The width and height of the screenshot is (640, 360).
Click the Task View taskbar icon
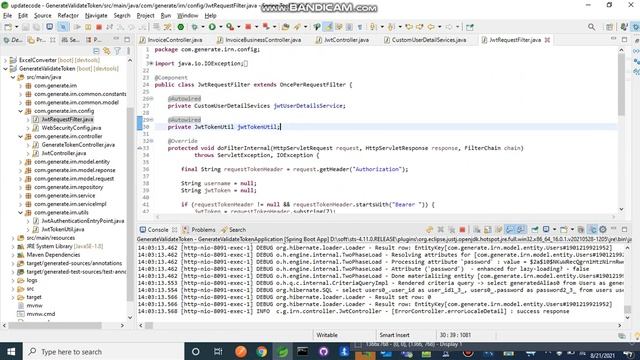click(218, 351)
